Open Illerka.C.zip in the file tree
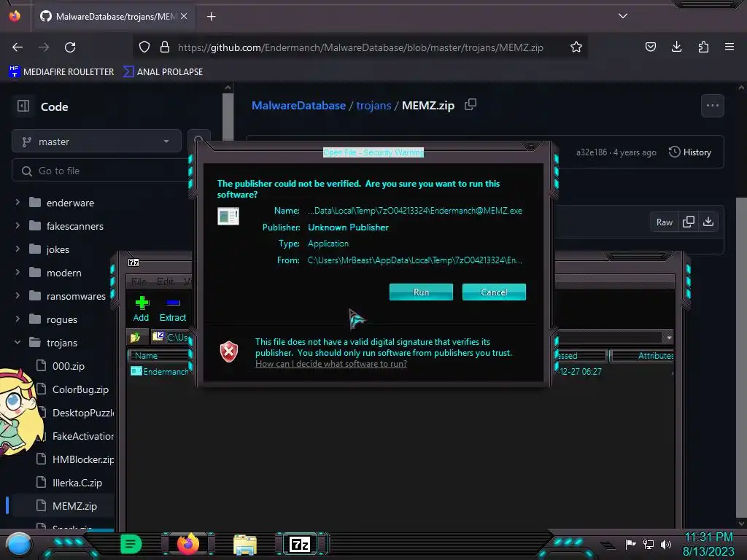The image size is (747, 560). pyautogui.click(x=77, y=483)
